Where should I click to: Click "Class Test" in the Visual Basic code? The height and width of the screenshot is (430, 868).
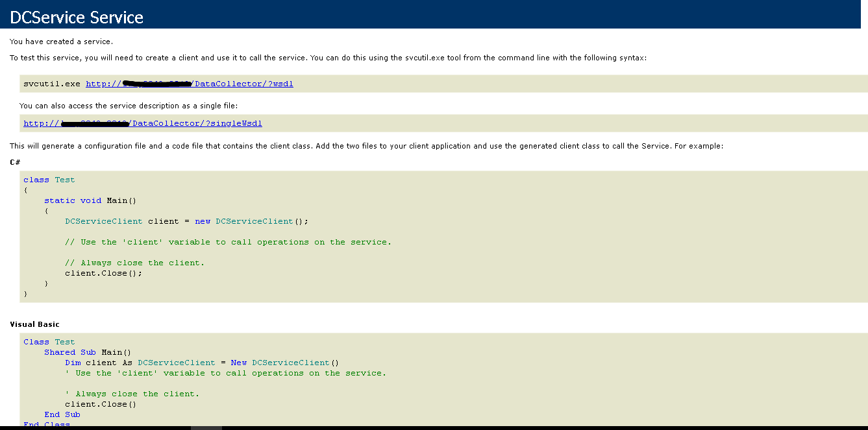pyautogui.click(x=49, y=342)
